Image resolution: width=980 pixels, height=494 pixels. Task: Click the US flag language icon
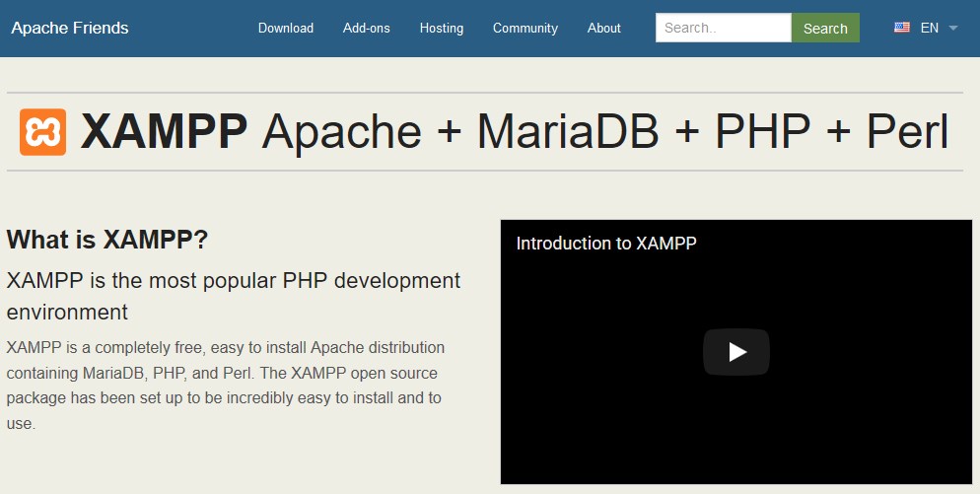[x=901, y=28]
